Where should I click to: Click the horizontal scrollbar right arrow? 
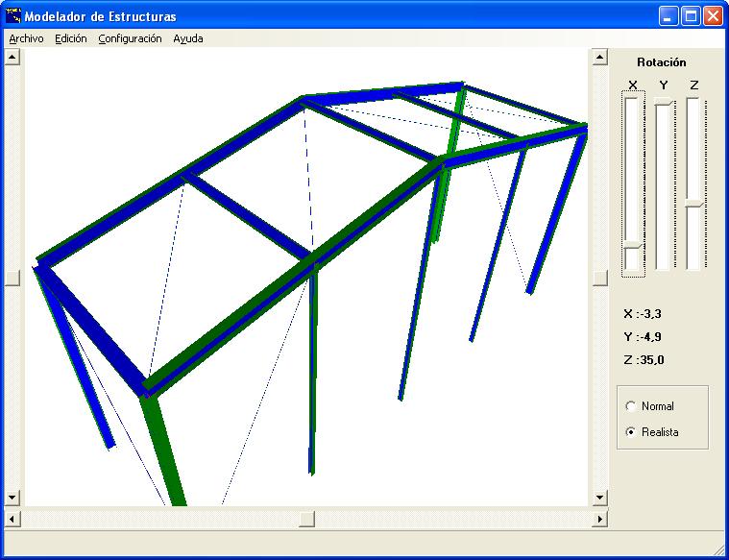click(x=599, y=519)
